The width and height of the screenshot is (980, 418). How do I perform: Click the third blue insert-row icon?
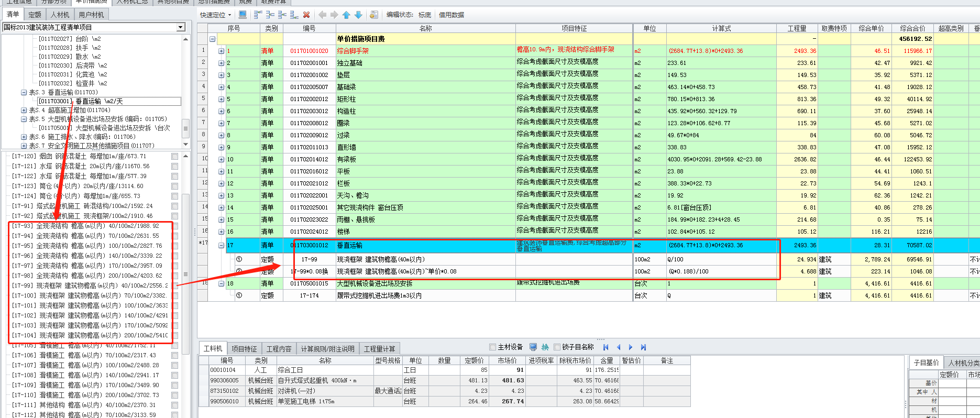(282, 15)
